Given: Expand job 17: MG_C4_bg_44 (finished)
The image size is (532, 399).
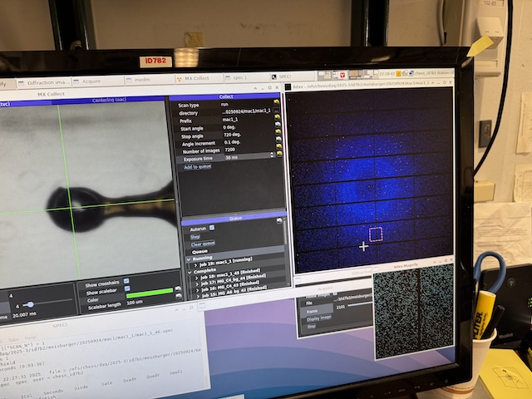Looking at the screenshot, I should (198, 283).
